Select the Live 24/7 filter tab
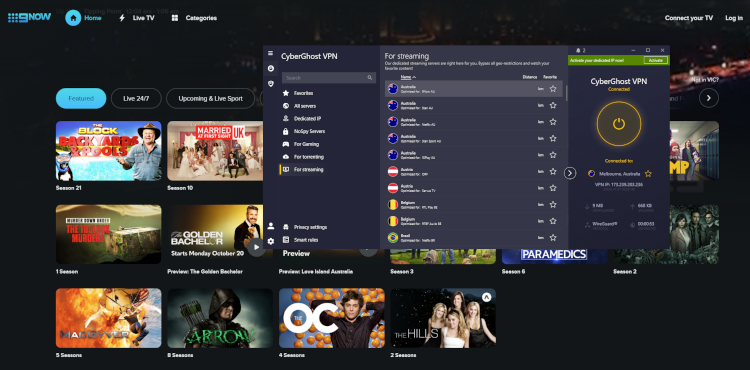The image size is (750, 370). [x=136, y=98]
